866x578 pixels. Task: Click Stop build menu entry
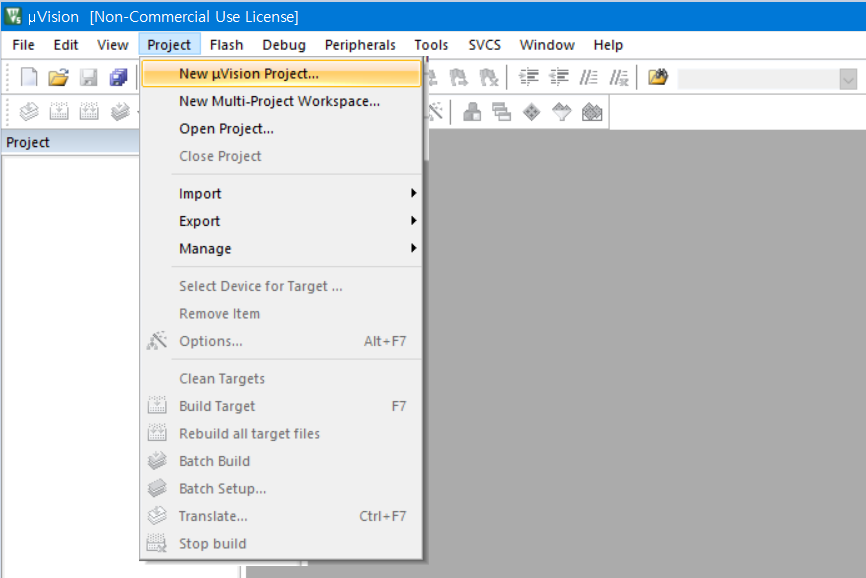click(x=281, y=544)
